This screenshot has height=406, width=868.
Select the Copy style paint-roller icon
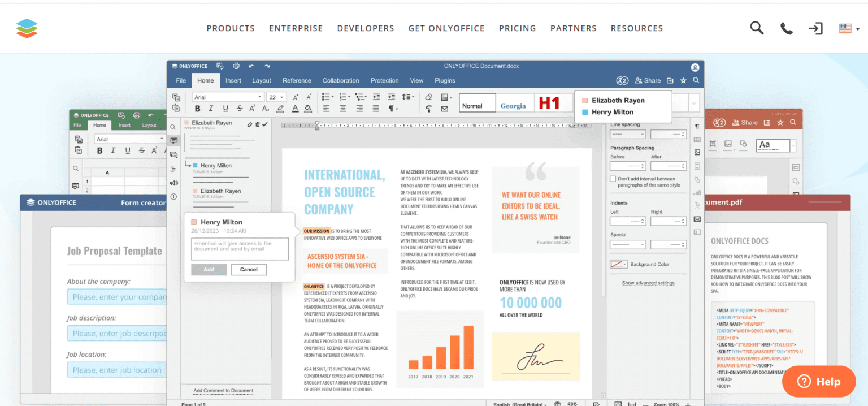[429, 109]
